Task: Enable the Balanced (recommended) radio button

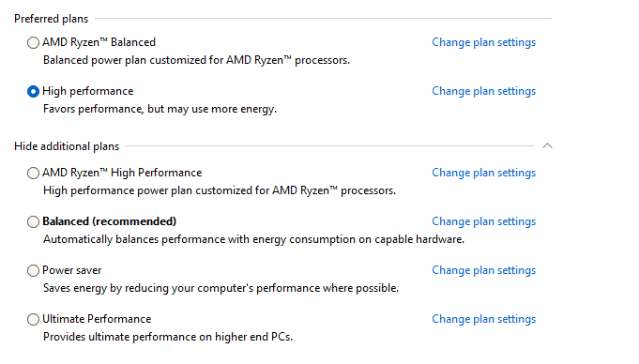Action: pos(33,222)
